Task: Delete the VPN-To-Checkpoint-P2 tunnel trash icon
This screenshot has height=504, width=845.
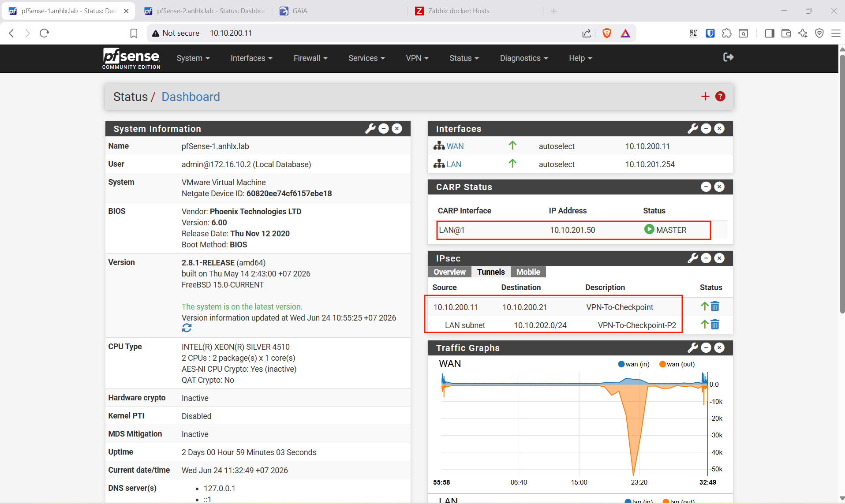Action: (715, 325)
